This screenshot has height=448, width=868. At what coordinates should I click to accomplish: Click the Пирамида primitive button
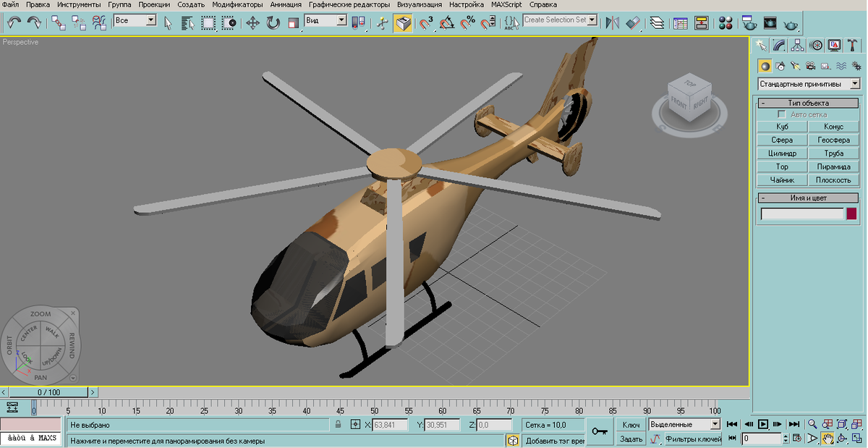click(x=833, y=166)
